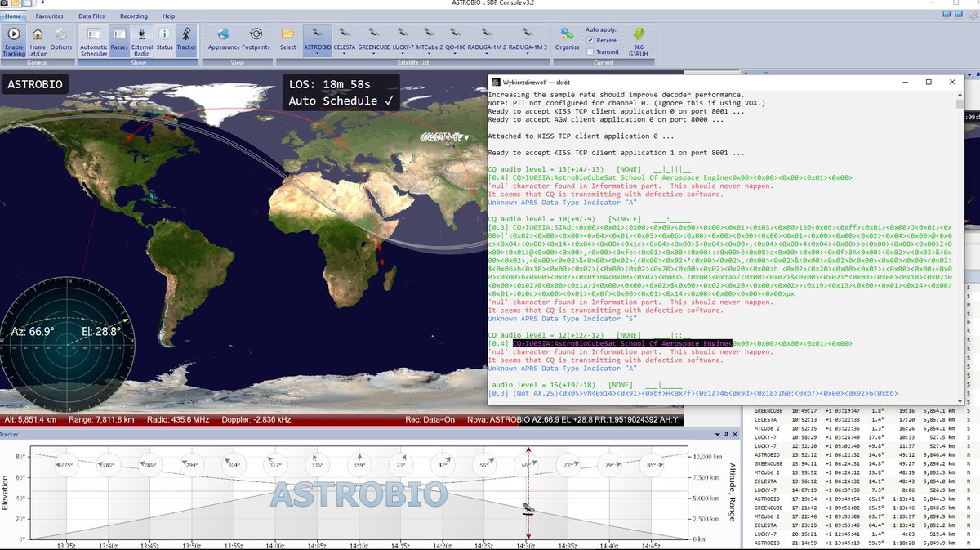Click the LOS Auto Schedule overlay box

(x=341, y=92)
